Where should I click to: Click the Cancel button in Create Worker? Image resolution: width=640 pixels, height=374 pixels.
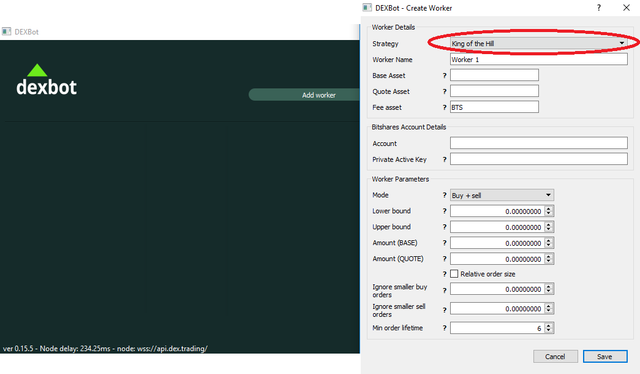pos(555,356)
